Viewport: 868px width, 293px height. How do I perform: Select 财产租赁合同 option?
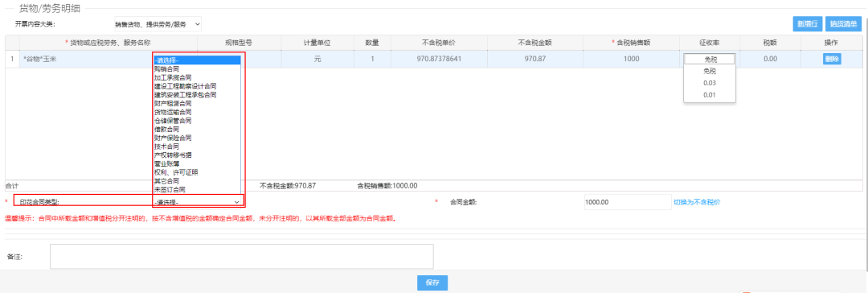pos(173,103)
